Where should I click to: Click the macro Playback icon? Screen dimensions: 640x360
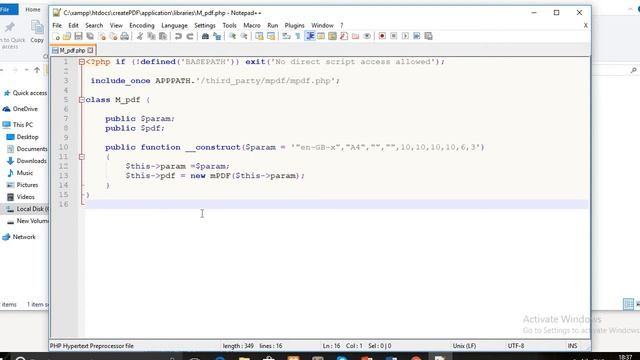[405, 36]
